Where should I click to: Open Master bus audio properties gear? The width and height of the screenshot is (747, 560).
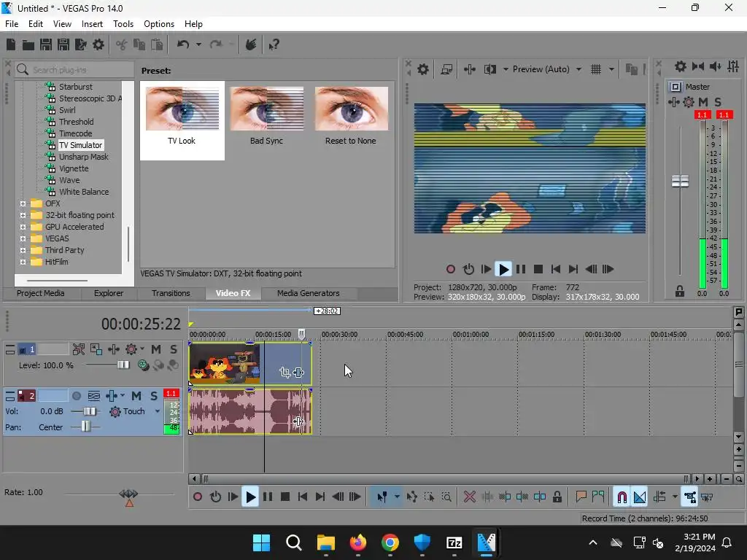(681, 66)
